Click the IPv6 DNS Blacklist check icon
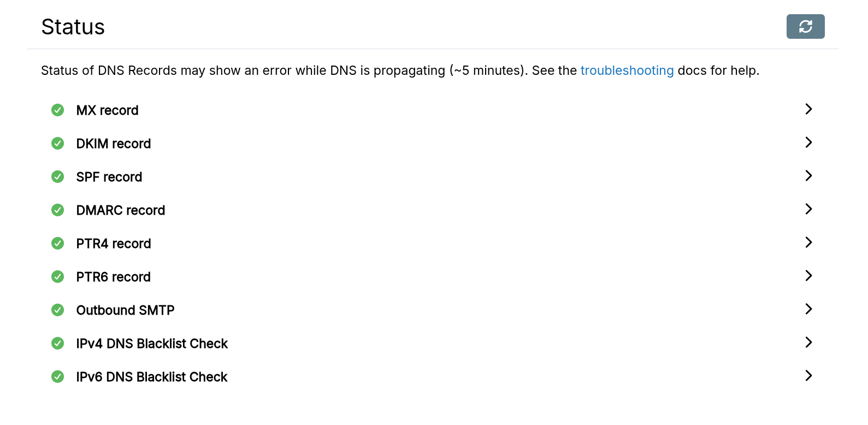868x425 pixels. click(x=57, y=377)
